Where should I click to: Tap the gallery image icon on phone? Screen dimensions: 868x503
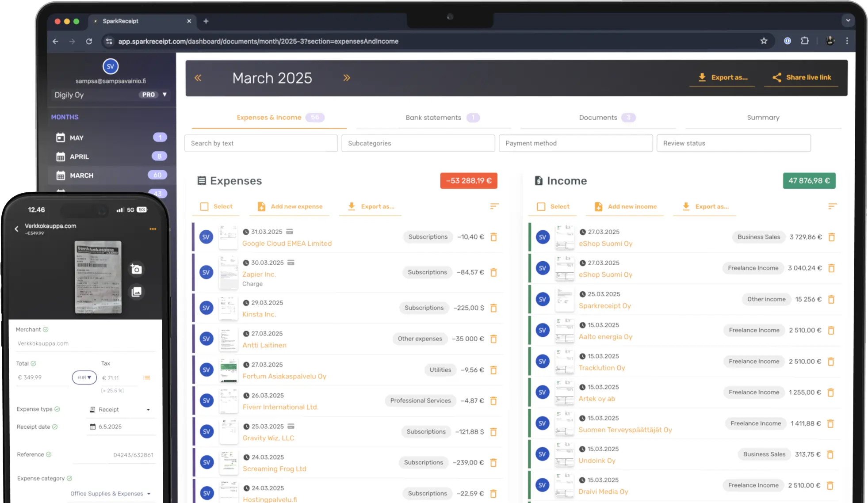click(137, 292)
